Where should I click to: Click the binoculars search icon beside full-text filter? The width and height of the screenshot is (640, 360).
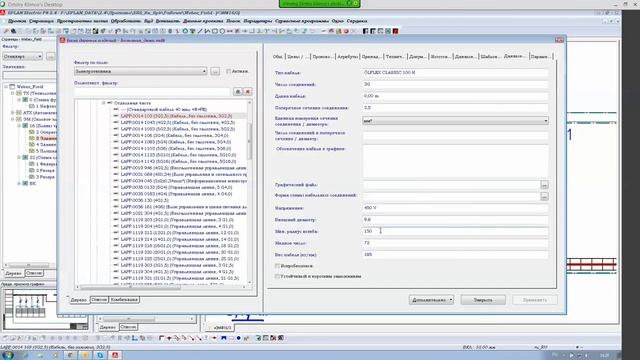point(238,91)
